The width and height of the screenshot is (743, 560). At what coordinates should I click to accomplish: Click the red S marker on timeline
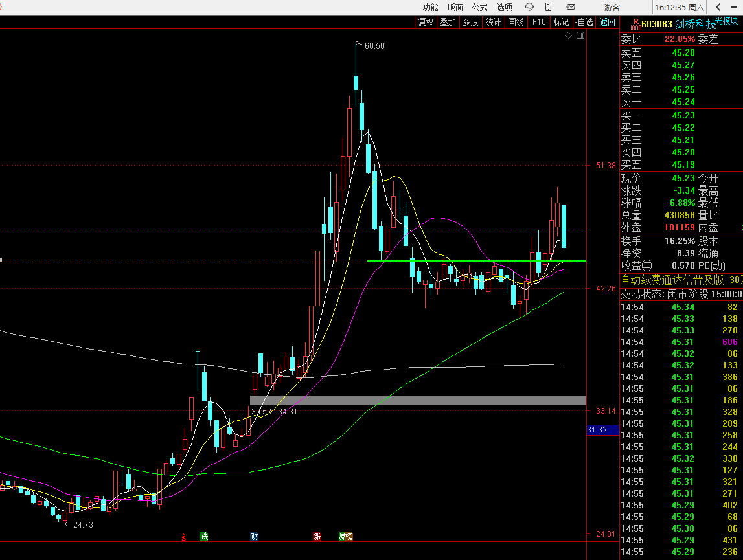click(x=184, y=537)
